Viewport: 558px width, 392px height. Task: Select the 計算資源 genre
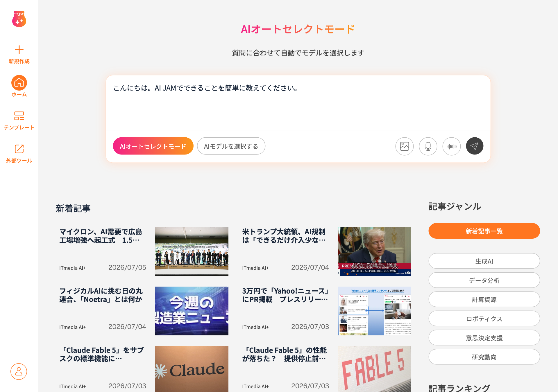click(x=484, y=299)
